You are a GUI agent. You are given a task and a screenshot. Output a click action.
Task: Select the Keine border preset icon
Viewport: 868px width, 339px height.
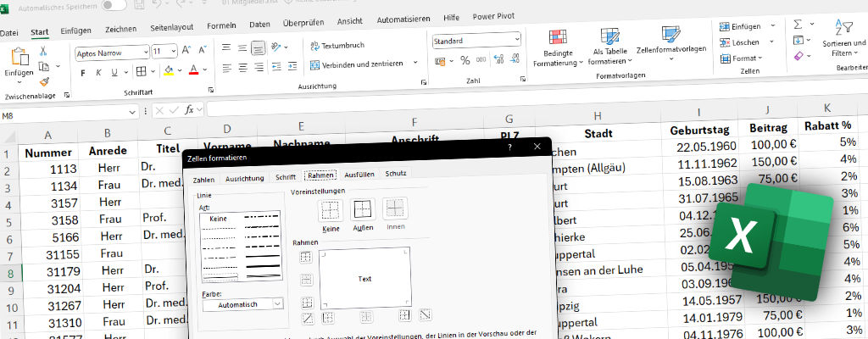click(330, 209)
